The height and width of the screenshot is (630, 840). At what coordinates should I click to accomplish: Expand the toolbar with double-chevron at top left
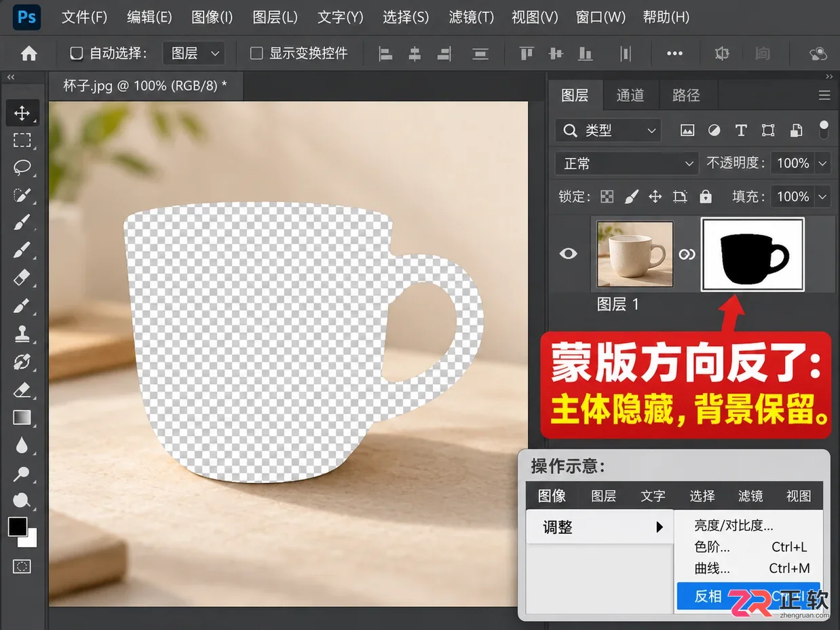click(10, 77)
